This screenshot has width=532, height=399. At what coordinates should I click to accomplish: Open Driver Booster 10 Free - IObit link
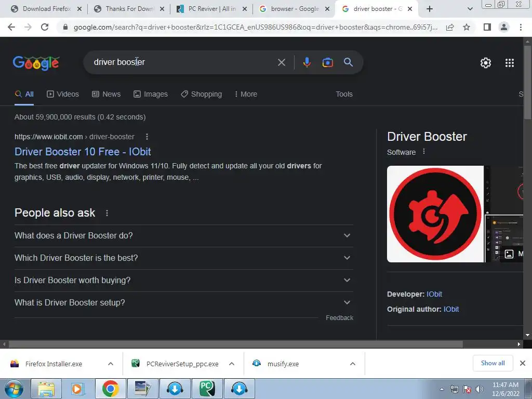point(83,152)
